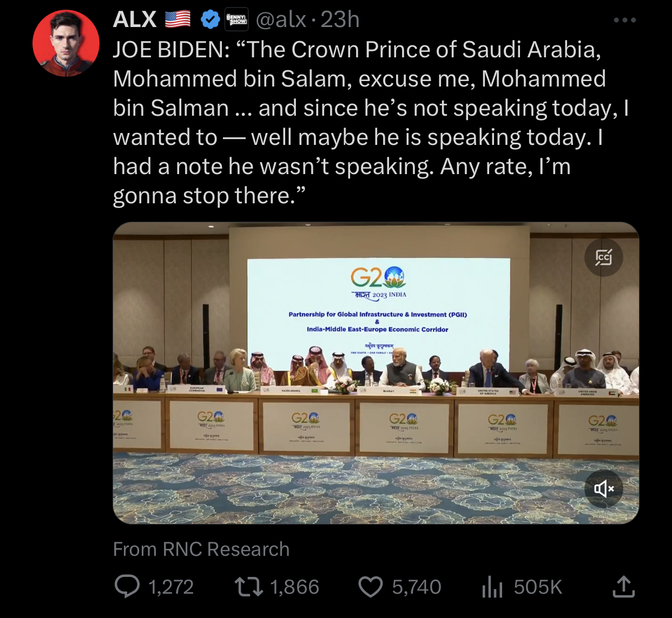Click the blue verified checkmark badge
The width and height of the screenshot is (672, 618).
pos(209,20)
